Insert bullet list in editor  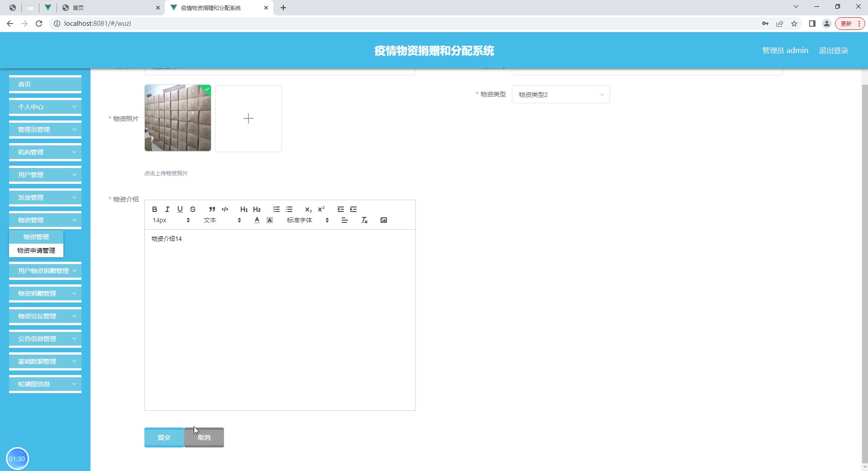click(x=289, y=209)
